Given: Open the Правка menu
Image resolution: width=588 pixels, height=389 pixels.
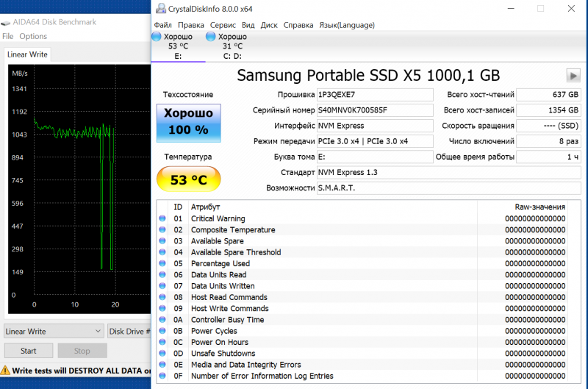Looking at the screenshot, I should [x=191, y=25].
